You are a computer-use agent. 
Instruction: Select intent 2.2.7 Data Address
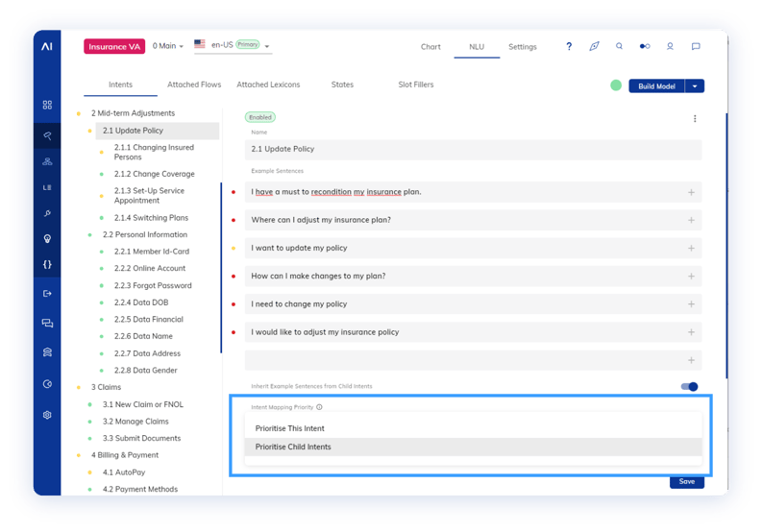point(147,353)
